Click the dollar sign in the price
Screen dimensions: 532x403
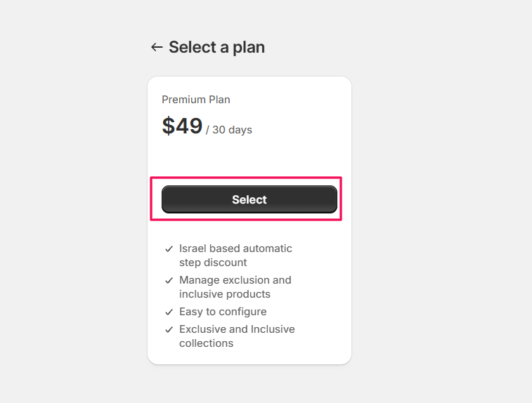coord(169,126)
